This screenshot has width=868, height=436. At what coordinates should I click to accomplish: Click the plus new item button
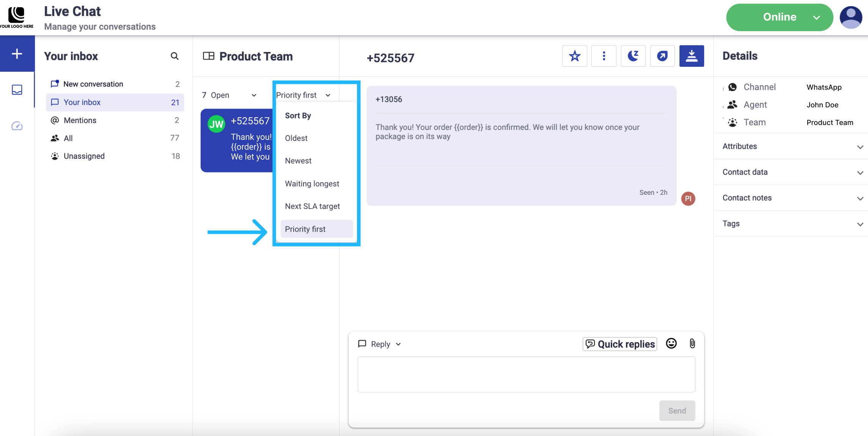click(17, 54)
